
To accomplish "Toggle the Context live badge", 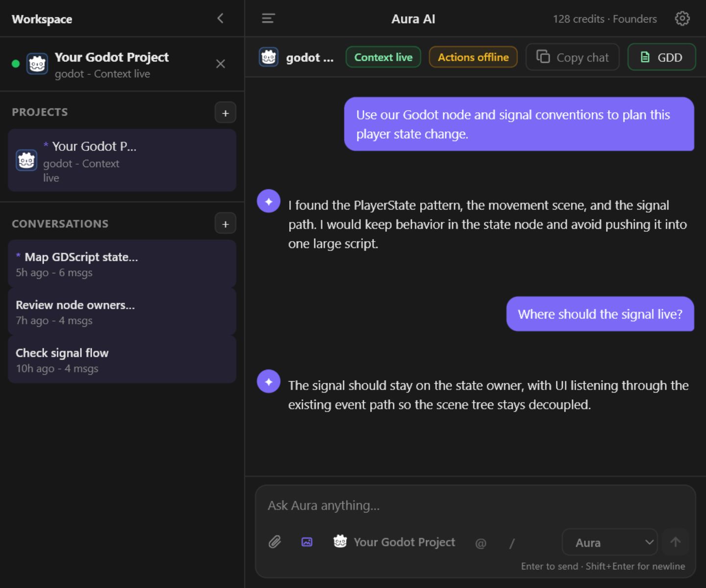I will [383, 57].
